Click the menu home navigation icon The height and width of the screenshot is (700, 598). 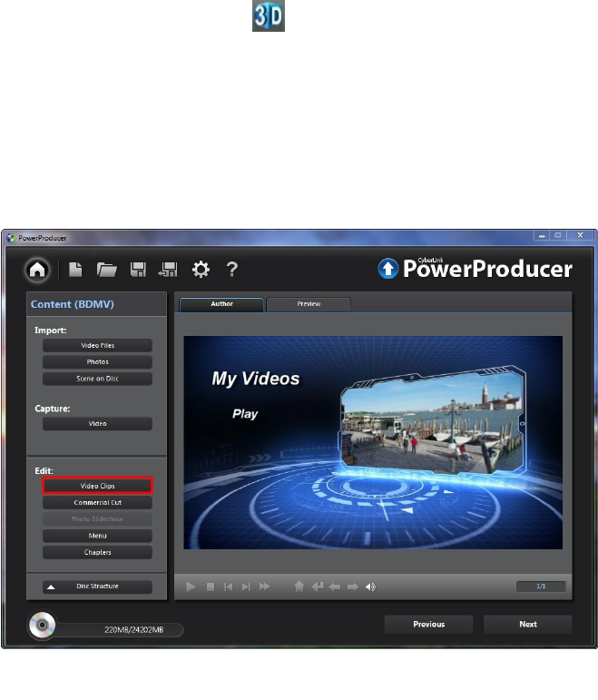click(x=299, y=587)
